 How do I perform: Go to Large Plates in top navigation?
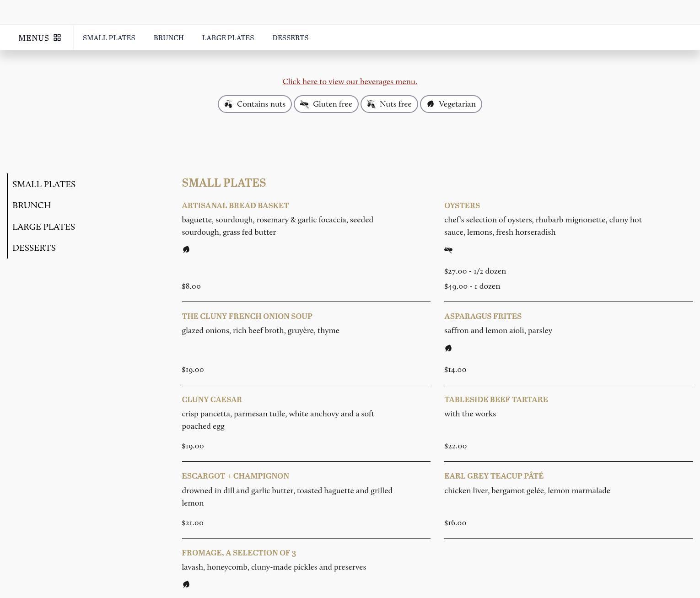pyautogui.click(x=228, y=38)
